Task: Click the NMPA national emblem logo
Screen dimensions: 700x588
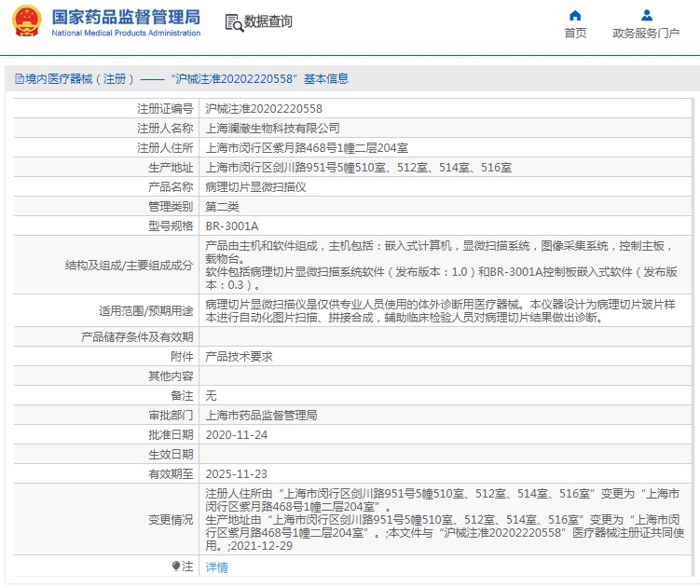Action: (26, 22)
